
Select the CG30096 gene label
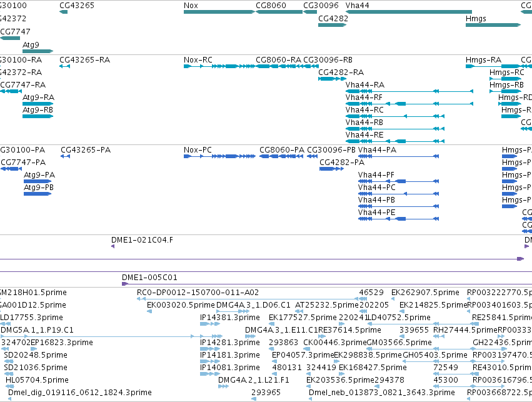click(x=321, y=6)
